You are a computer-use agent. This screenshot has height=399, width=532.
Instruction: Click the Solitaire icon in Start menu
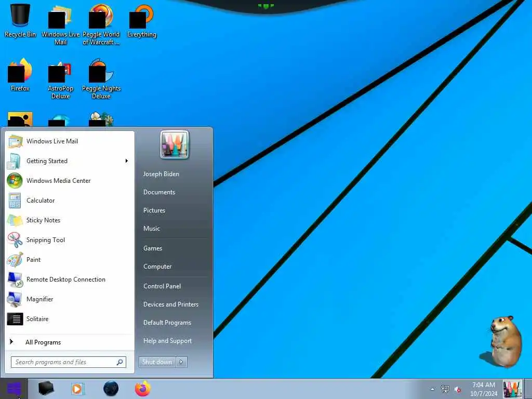pos(15,319)
